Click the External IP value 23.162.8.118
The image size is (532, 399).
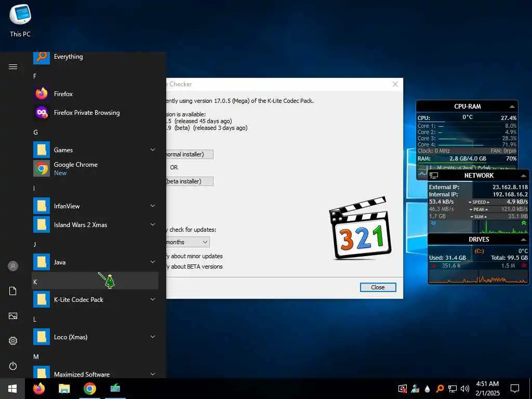(x=510, y=187)
